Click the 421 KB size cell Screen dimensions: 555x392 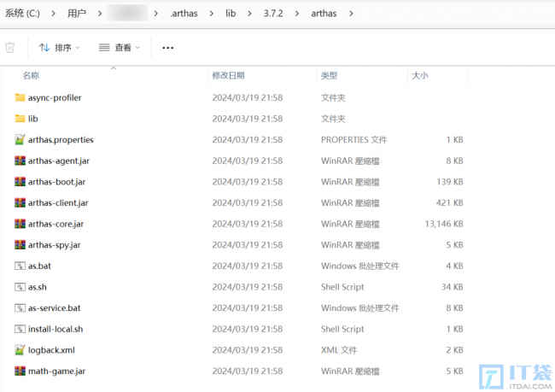449,202
